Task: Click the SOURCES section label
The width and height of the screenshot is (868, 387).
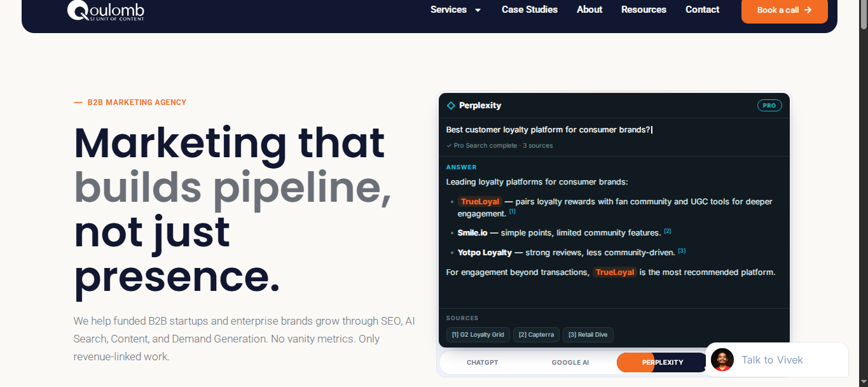Action: (x=462, y=318)
